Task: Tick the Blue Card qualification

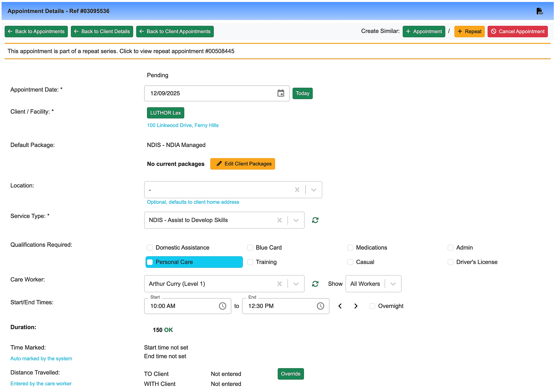Action: click(250, 247)
